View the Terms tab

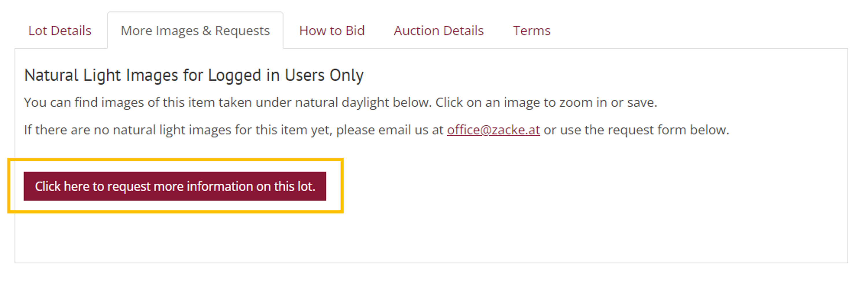pyautogui.click(x=532, y=31)
